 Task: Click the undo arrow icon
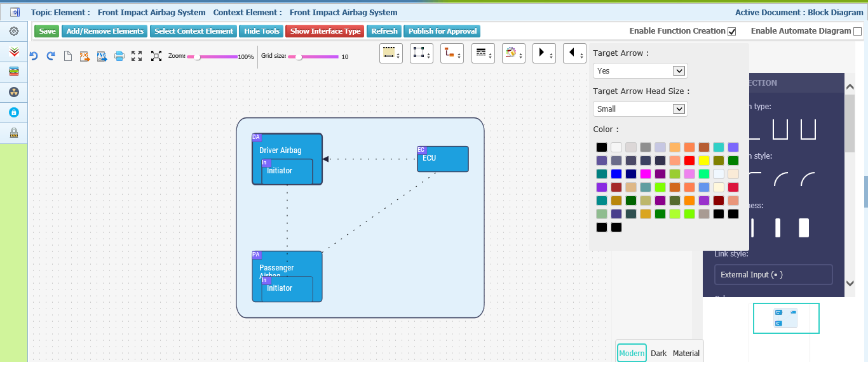34,56
